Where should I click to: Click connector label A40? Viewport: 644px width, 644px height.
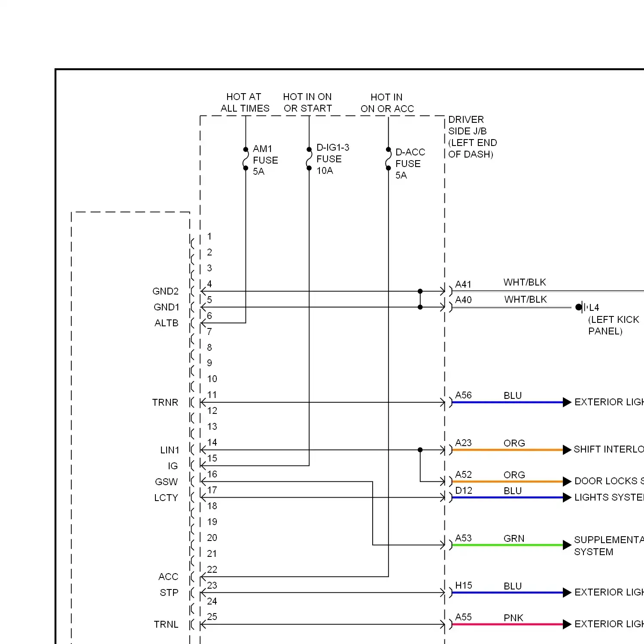[x=463, y=300]
